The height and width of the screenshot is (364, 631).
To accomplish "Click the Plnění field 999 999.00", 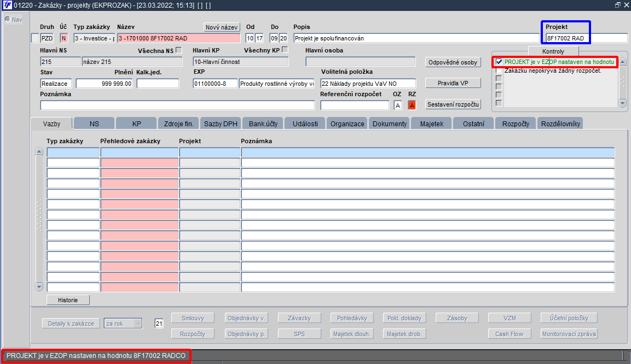I will [104, 84].
